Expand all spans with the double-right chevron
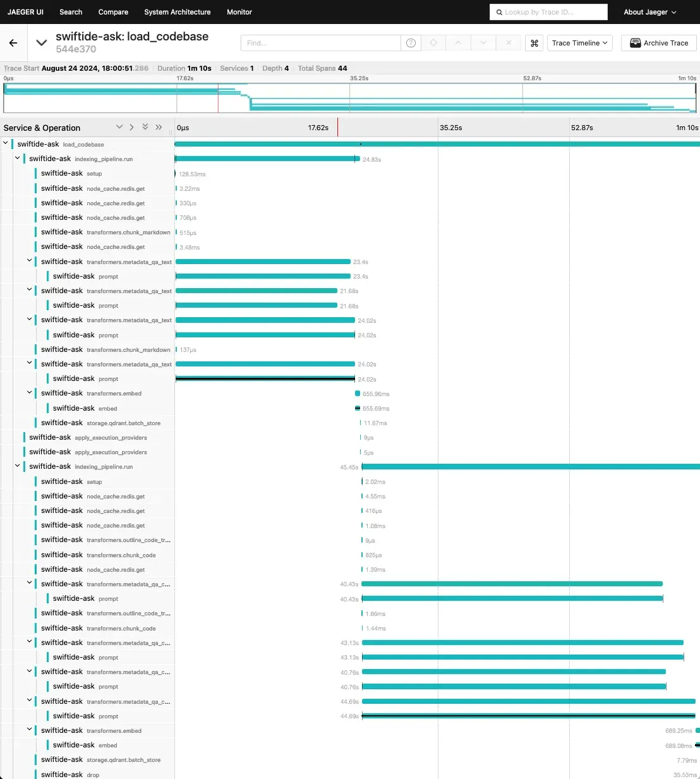This screenshot has width=700, height=779. coord(159,127)
